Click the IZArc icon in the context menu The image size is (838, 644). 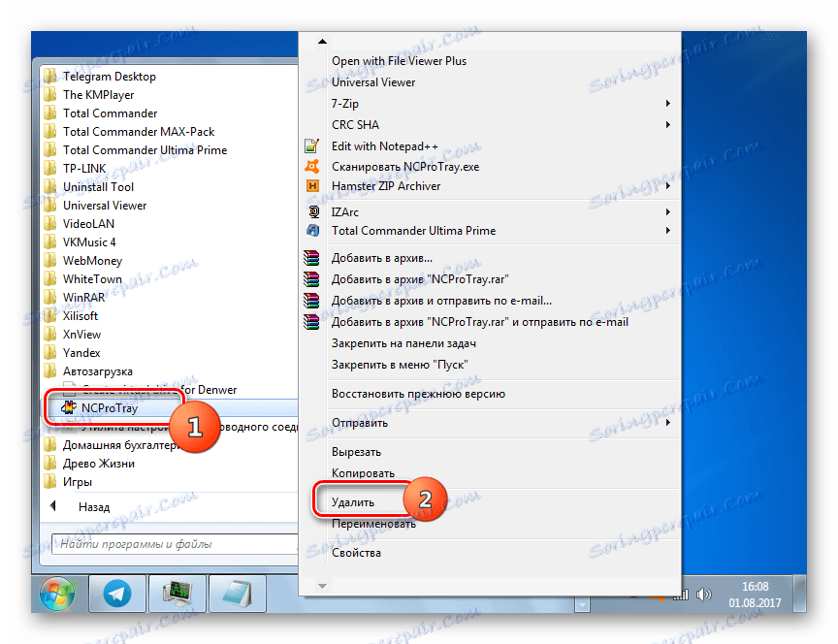click(x=313, y=211)
